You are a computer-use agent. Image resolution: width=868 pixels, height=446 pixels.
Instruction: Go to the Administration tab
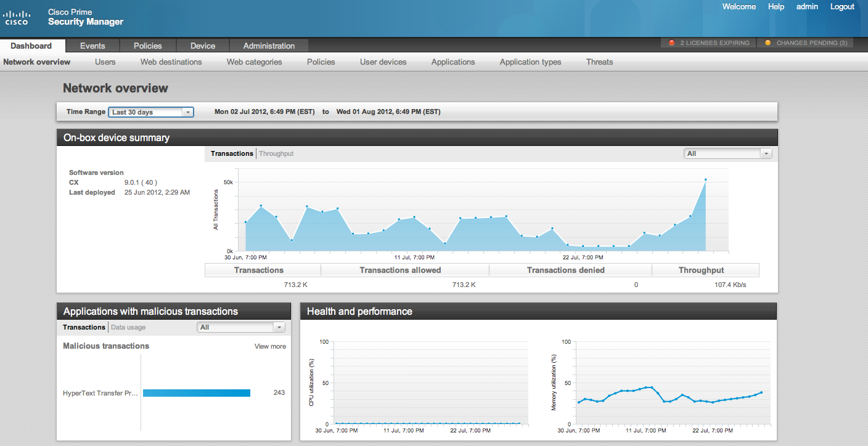269,46
